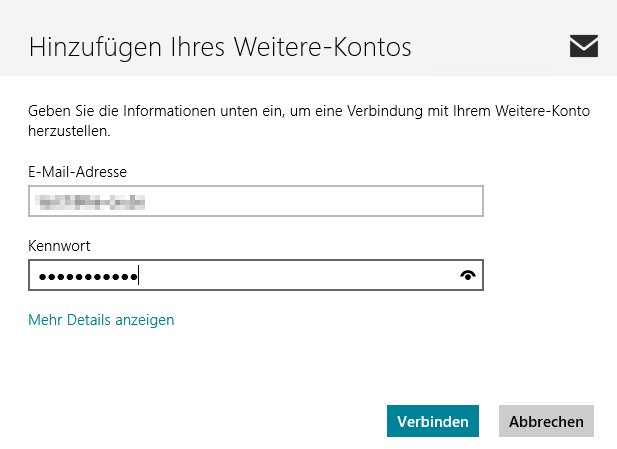
Task: Click the mail envelope icon
Action: click(584, 46)
